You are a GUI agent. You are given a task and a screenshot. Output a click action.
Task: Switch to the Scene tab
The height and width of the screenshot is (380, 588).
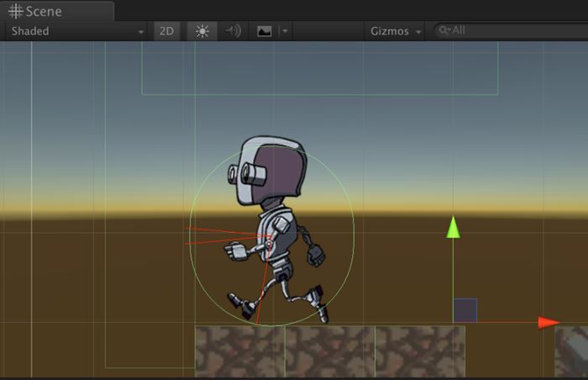click(36, 12)
